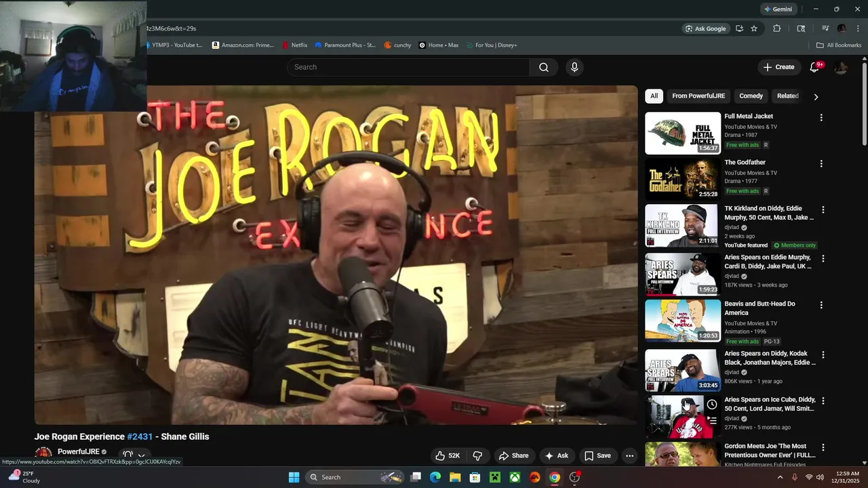Viewport: 868px width, 488px height.
Task: Open Minecraft from taskbar
Action: (x=495, y=477)
